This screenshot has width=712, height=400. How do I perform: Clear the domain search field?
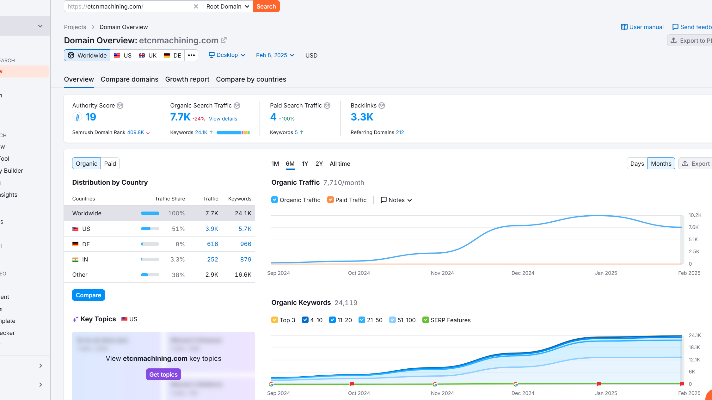[x=196, y=6]
